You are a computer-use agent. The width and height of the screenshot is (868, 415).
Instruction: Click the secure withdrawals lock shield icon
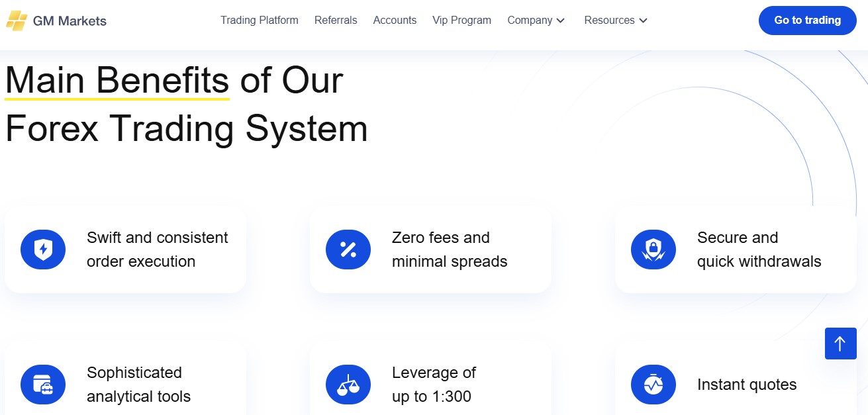point(653,250)
